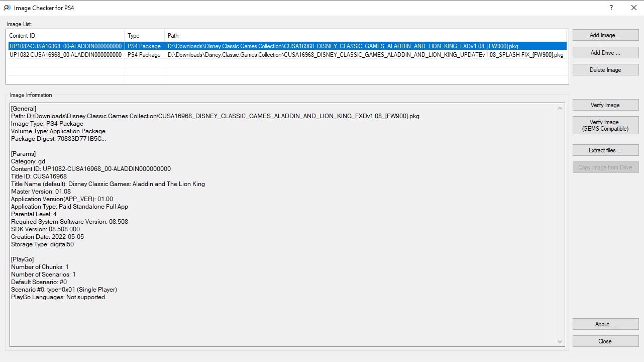Image resolution: width=644 pixels, height=362 pixels.
Task: Open the About dialog
Action: (605, 324)
